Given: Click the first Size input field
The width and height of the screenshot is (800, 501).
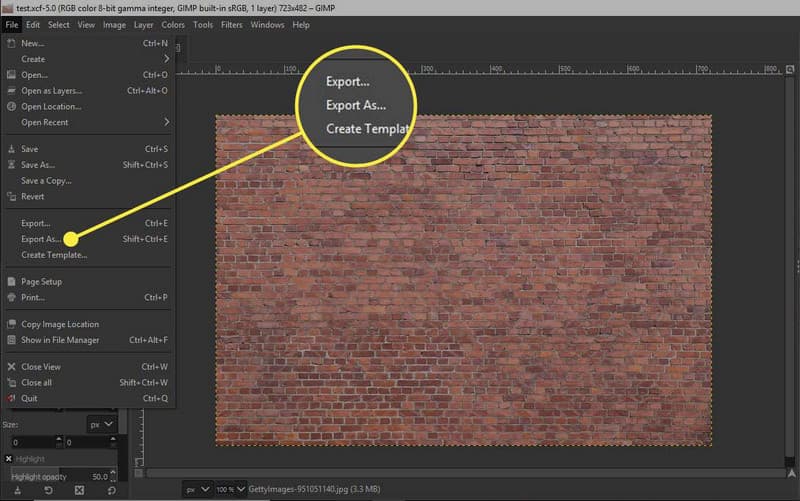Looking at the screenshot, I should 33,442.
